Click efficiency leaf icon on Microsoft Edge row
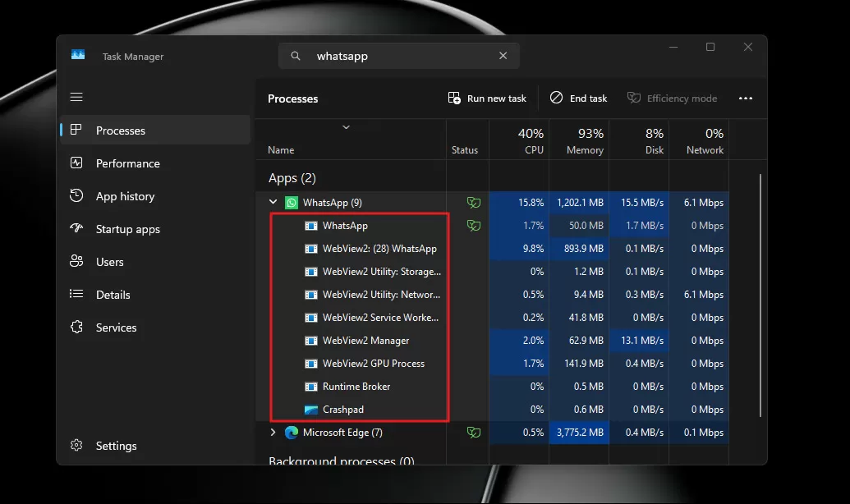Screen dimensions: 850x504 click(474, 433)
